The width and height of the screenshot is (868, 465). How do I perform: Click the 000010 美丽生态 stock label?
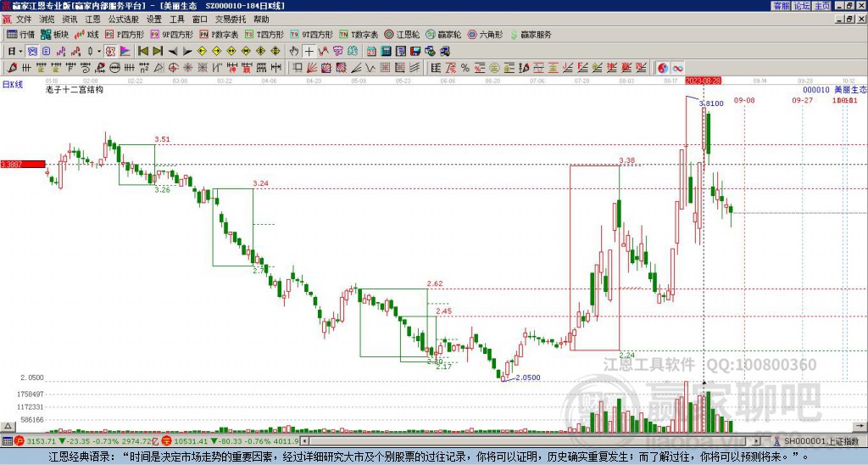point(835,90)
